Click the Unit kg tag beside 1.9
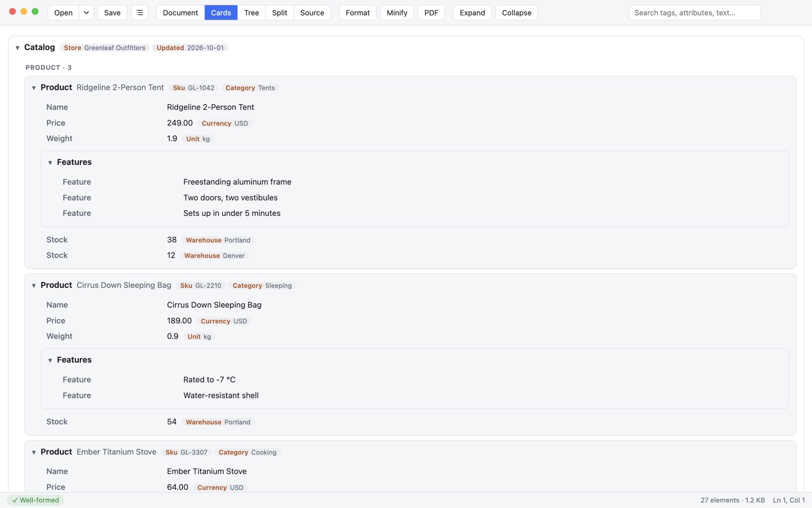Screen dimensions: 812x508 pos(198,139)
